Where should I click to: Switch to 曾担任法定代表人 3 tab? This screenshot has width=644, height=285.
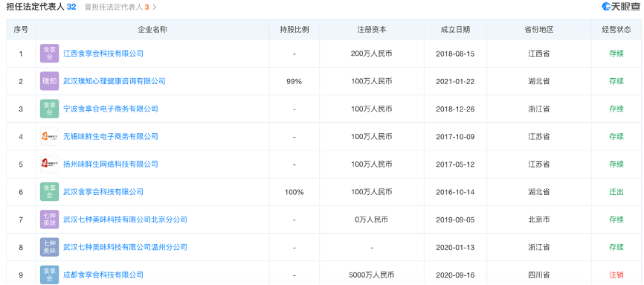[x=117, y=7]
